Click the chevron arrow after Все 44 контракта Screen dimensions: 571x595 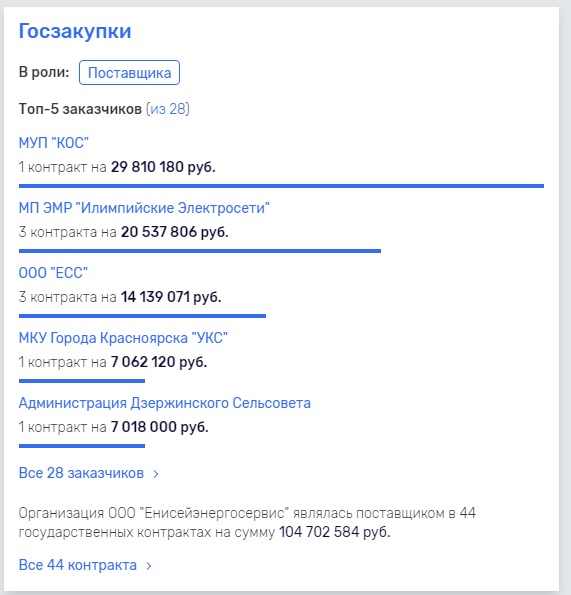coord(149,566)
